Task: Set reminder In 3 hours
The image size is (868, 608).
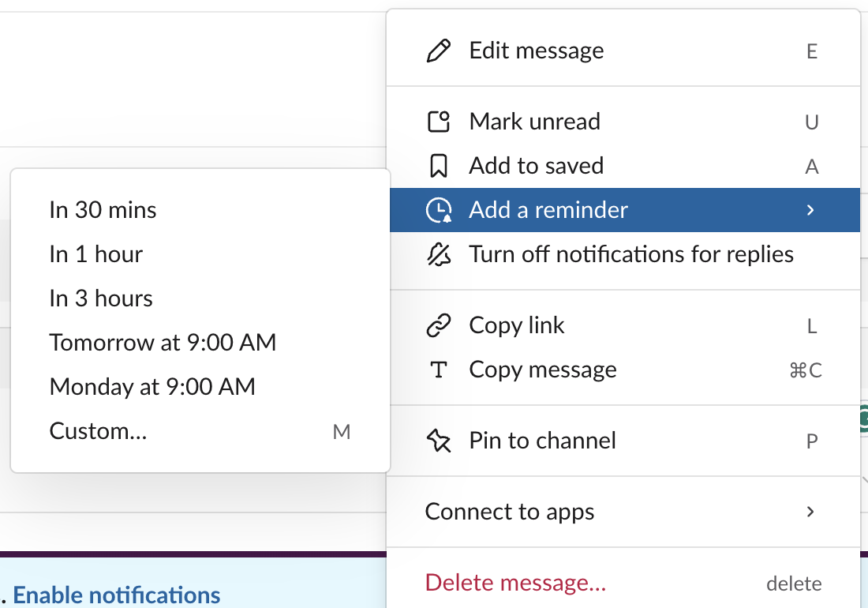Action: coord(200,299)
